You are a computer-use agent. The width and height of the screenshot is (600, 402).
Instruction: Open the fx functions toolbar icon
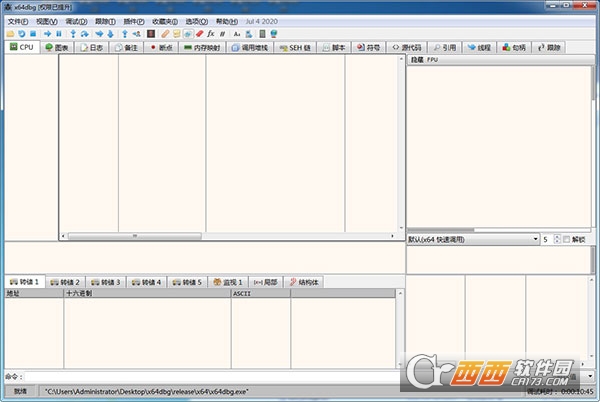211,33
